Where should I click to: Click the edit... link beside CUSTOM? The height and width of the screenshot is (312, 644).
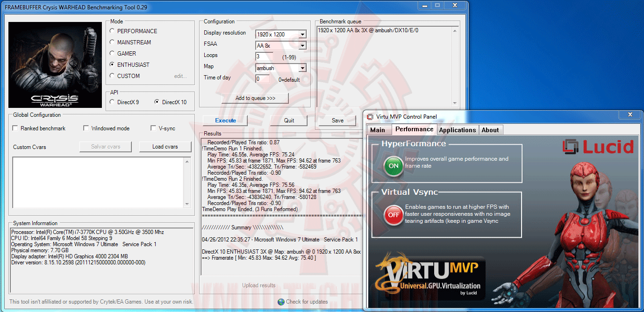(180, 76)
